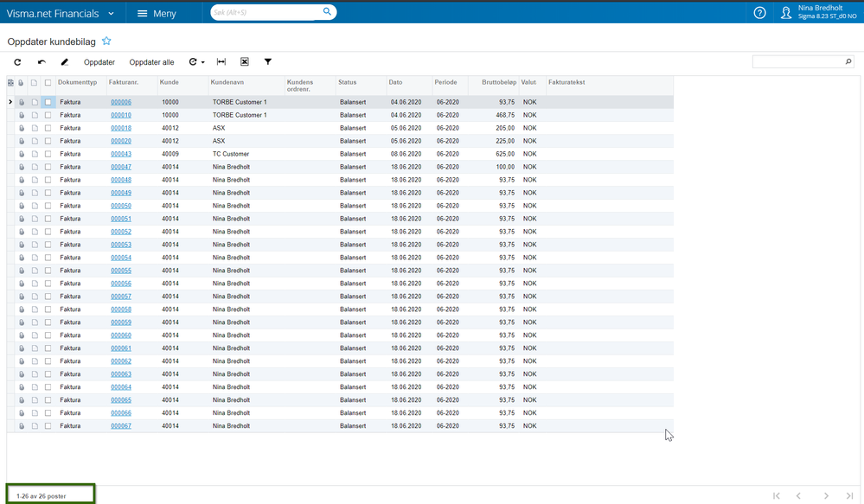Click note icon for invoice 000047
864x504 pixels.
35,167
